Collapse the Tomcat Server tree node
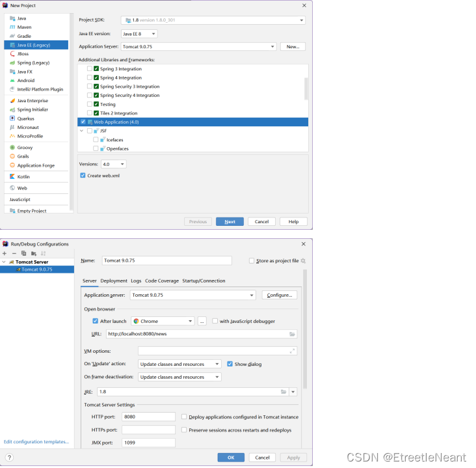476x468 pixels. click(x=4, y=262)
